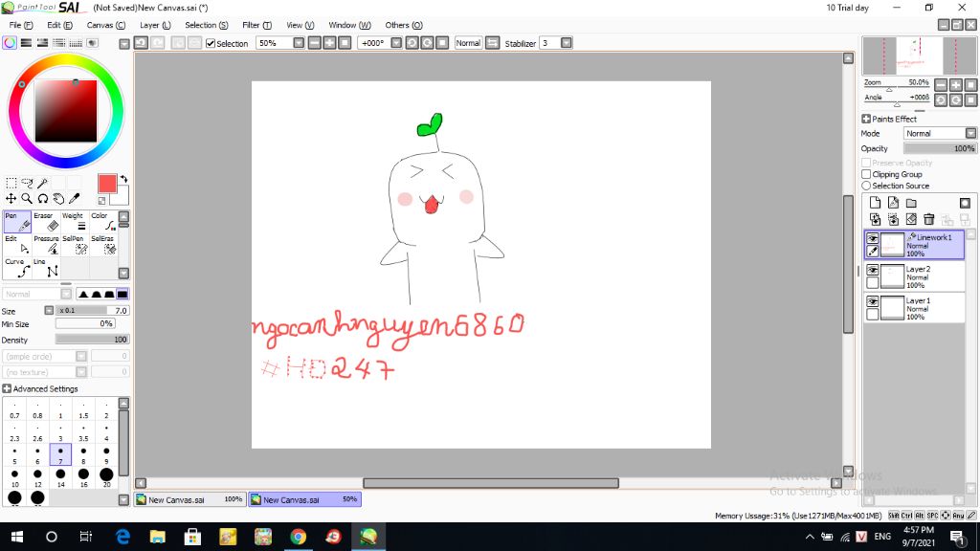Open the zoom percentage 50% dropdown
Viewport: 980px width, 551px height.
click(x=299, y=43)
